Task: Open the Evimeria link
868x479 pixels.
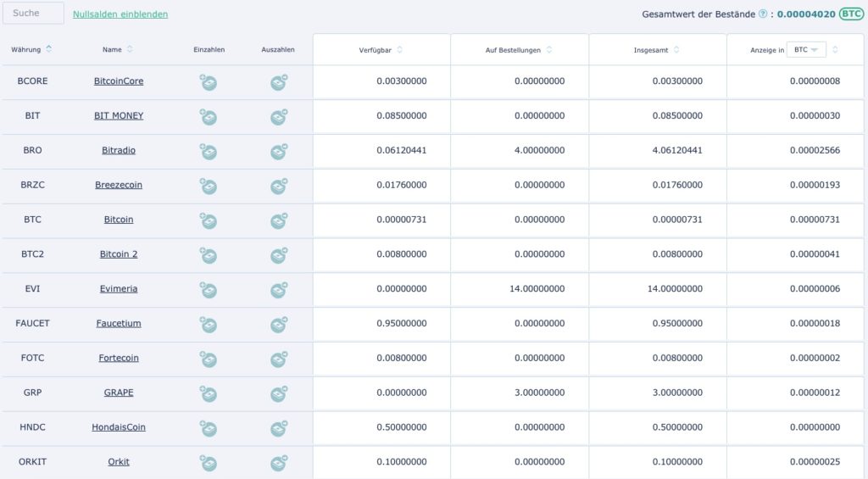Action: [x=119, y=288]
